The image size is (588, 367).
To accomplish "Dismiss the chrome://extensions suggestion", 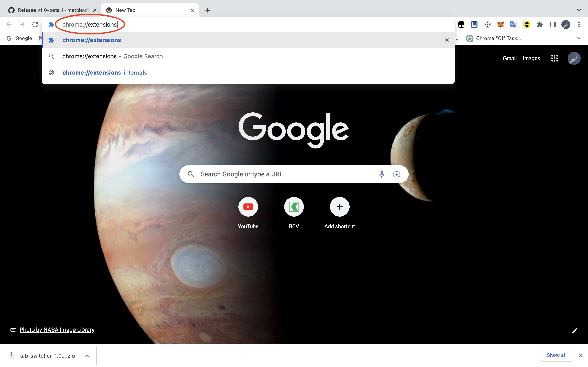I will pos(446,40).
